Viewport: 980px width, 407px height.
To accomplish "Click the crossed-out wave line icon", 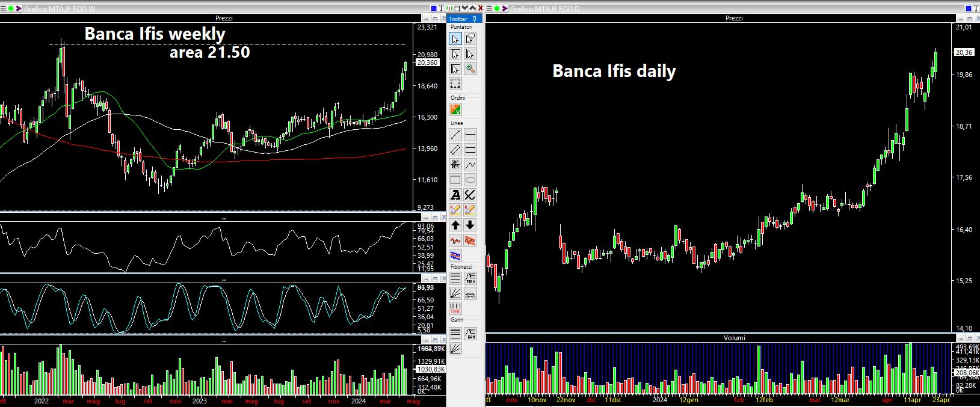I will click(x=470, y=240).
